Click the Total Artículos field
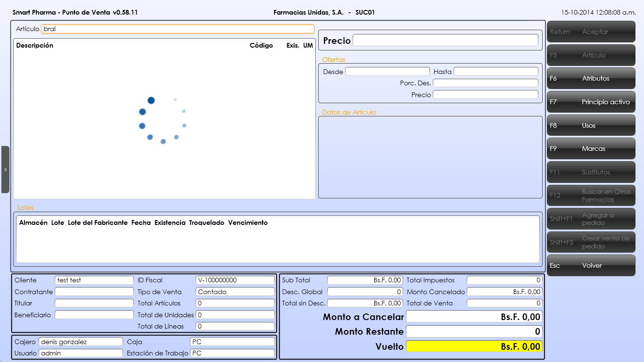This screenshot has height=362, width=644. coord(235,303)
